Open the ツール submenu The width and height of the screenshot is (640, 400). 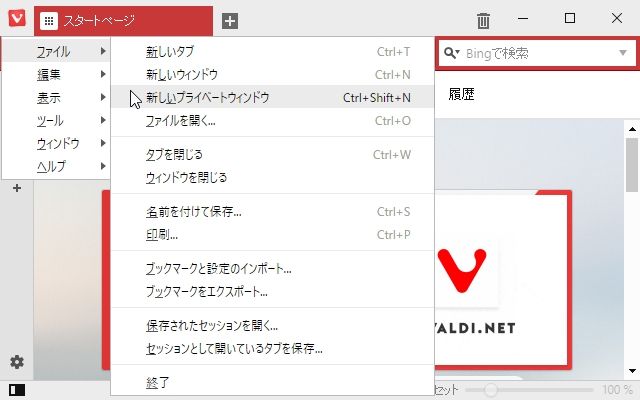click(56, 120)
